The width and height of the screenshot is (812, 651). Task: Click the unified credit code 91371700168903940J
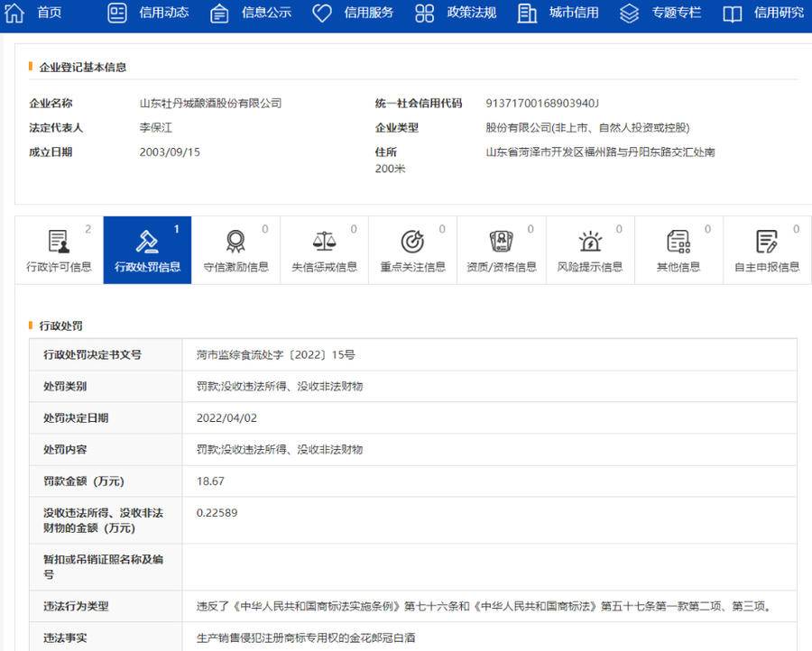(x=542, y=104)
